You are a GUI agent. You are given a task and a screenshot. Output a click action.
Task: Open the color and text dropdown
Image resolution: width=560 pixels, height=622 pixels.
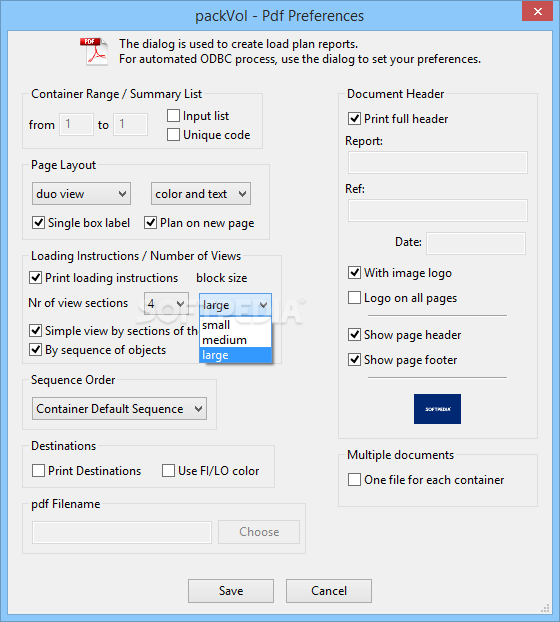(201, 194)
